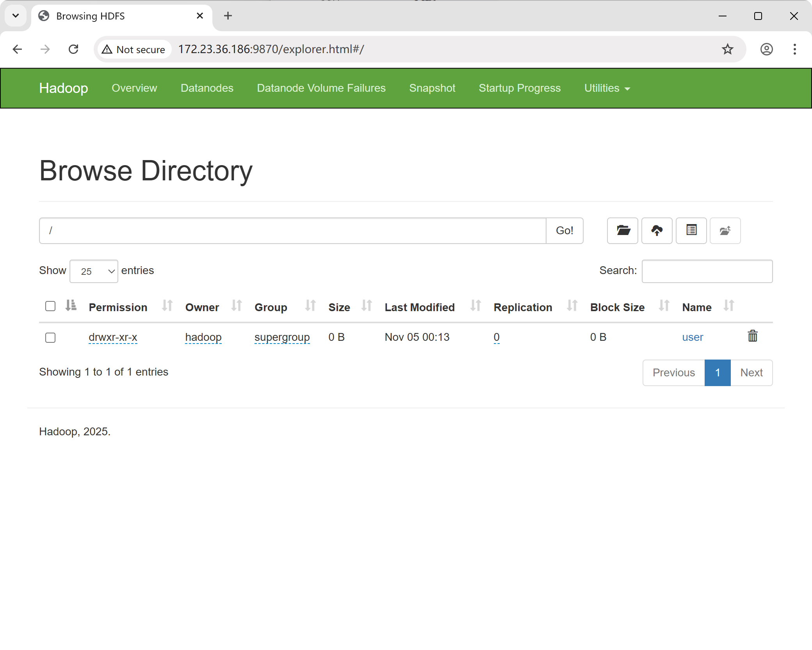Sort entries using the Size column arrows

(366, 306)
